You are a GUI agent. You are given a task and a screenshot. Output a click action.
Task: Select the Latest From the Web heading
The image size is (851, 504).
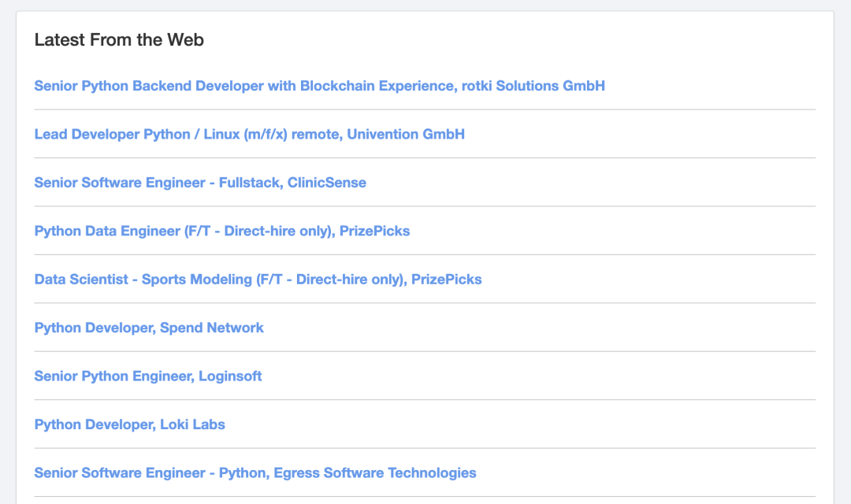click(119, 39)
